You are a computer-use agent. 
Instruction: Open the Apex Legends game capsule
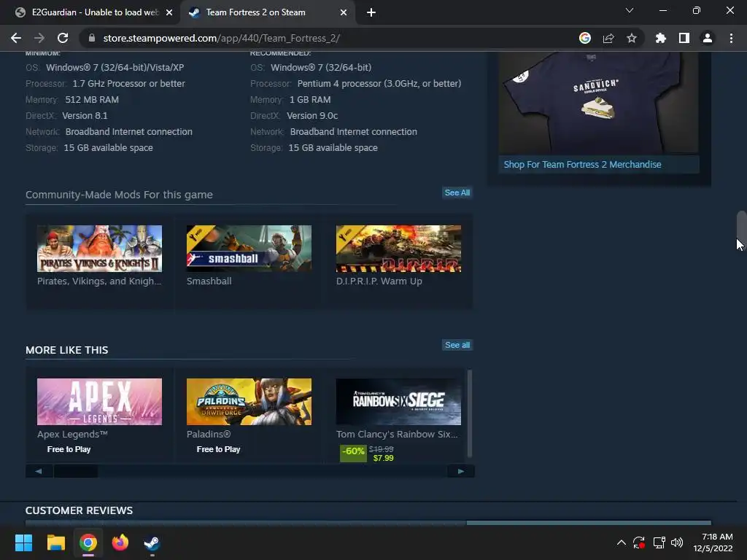[99, 402]
